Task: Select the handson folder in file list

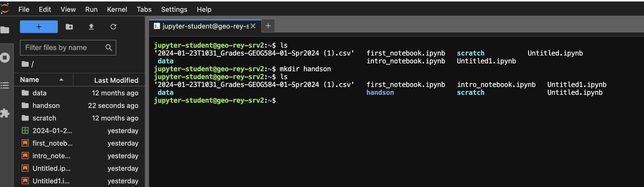Action: click(x=46, y=106)
